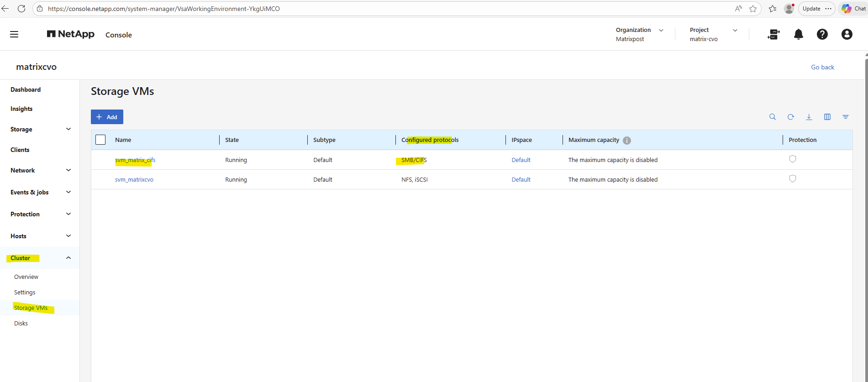Select Disks under Cluster

(x=21, y=323)
